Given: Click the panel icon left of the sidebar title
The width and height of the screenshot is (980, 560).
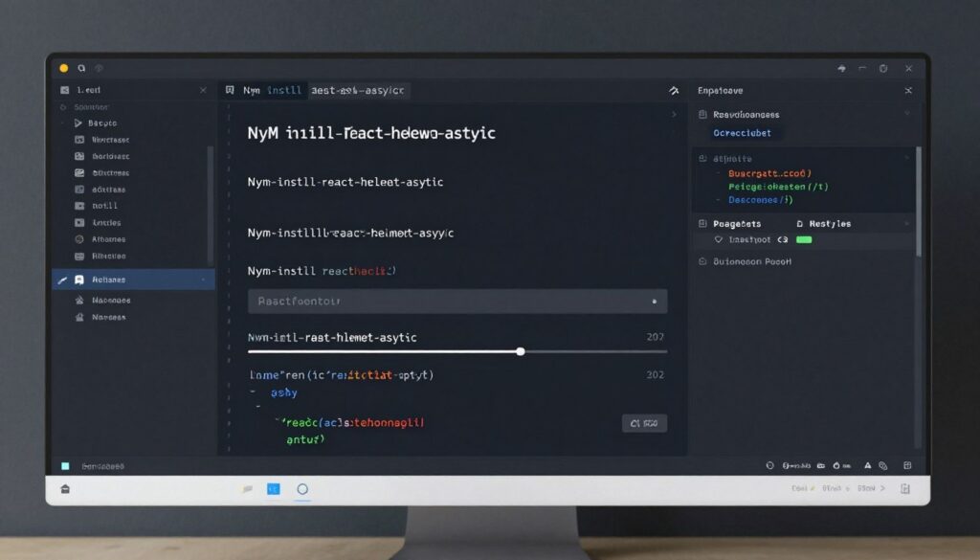Looking at the screenshot, I should coord(64,90).
